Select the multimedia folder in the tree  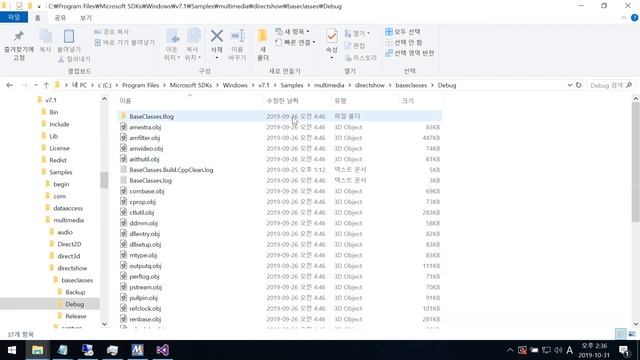(69, 220)
